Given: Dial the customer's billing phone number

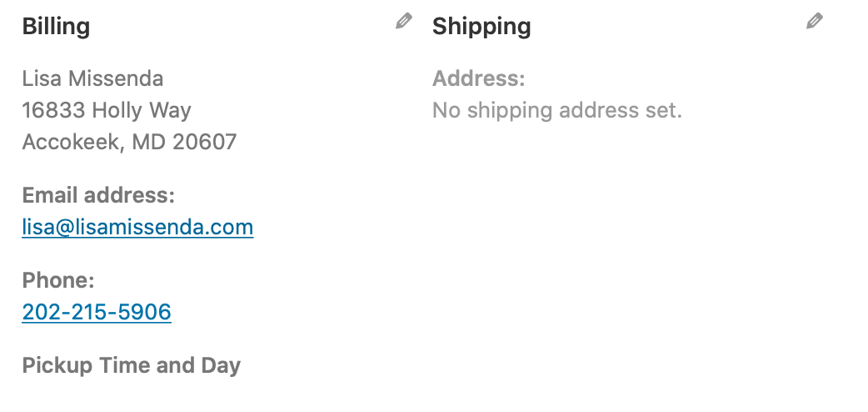Looking at the screenshot, I should click(x=97, y=312).
